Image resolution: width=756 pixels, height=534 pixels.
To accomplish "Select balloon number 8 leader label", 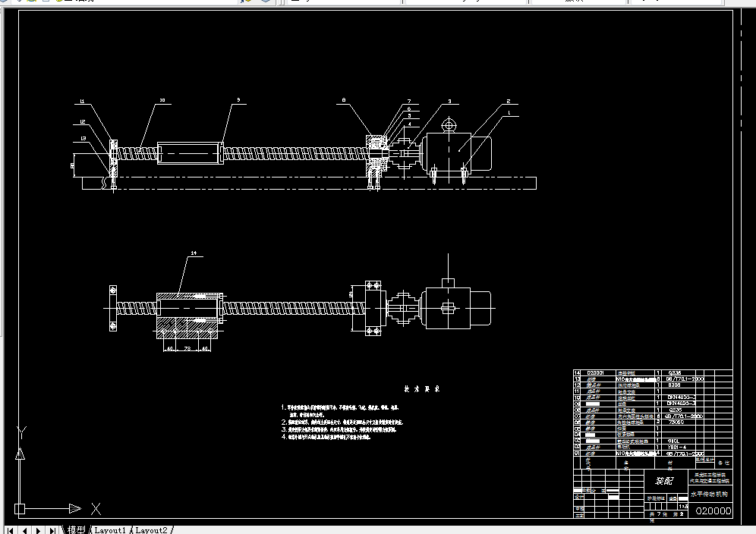I will [344, 100].
